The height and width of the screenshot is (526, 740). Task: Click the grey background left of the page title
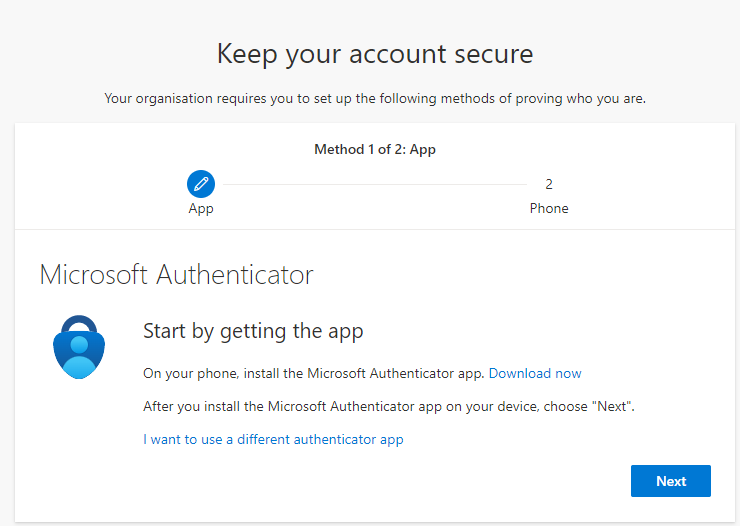pyautogui.click(x=100, y=54)
